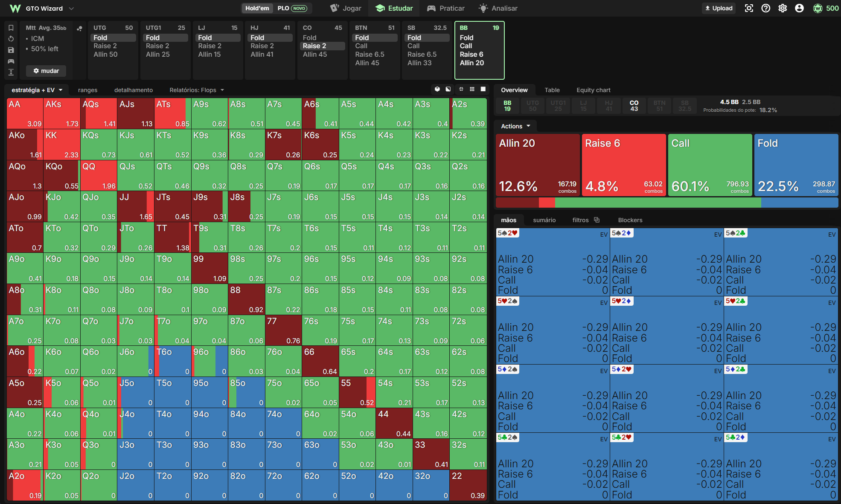Expand the Relatórios: Flops dropdown
The width and height of the screenshot is (841, 504).
pos(197,90)
